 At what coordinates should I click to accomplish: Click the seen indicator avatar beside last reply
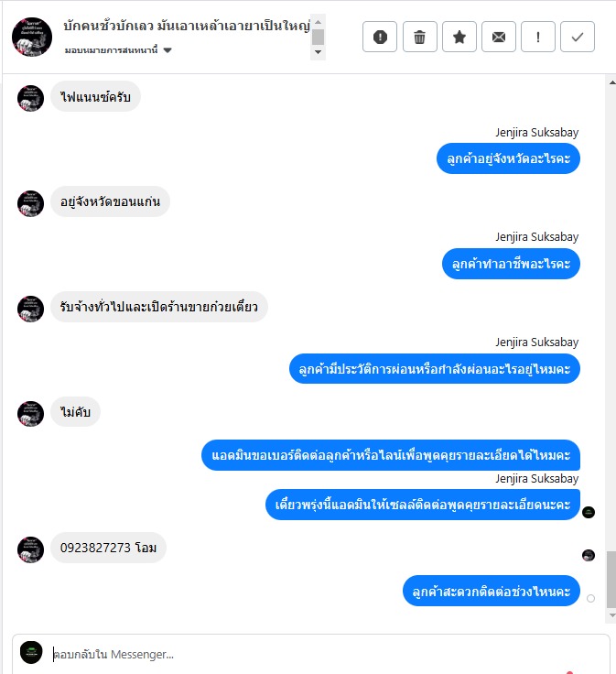click(589, 555)
